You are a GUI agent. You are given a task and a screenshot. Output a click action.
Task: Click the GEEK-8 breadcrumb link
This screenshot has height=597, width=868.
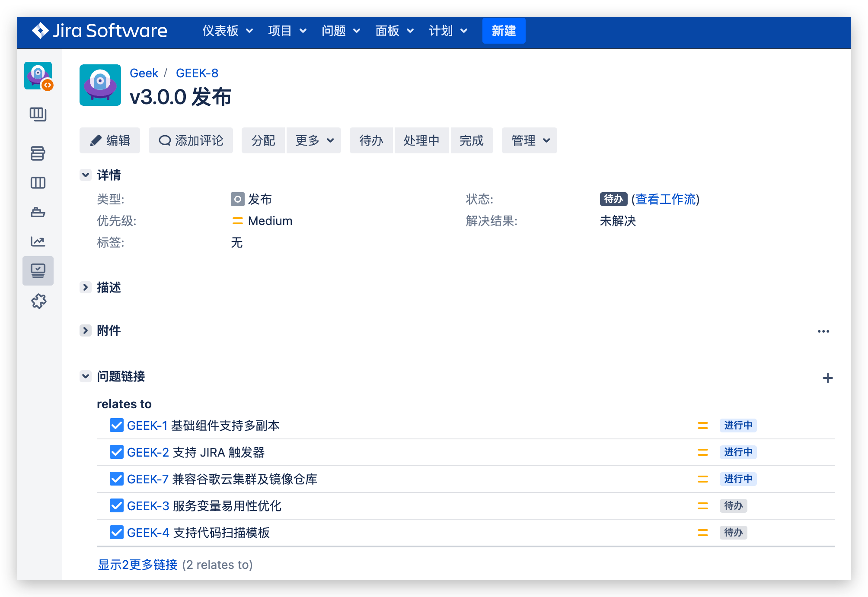pyautogui.click(x=197, y=73)
